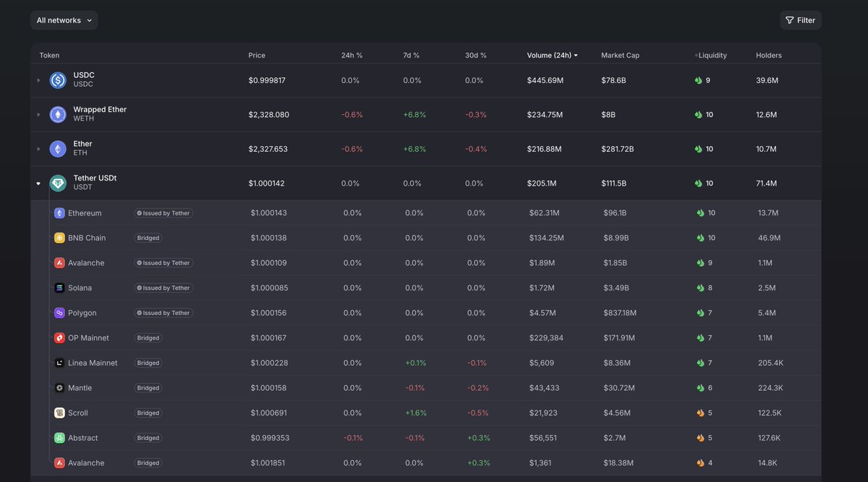The width and height of the screenshot is (868, 482).
Task: Expand the Ether ETH row
Action: coord(39,149)
